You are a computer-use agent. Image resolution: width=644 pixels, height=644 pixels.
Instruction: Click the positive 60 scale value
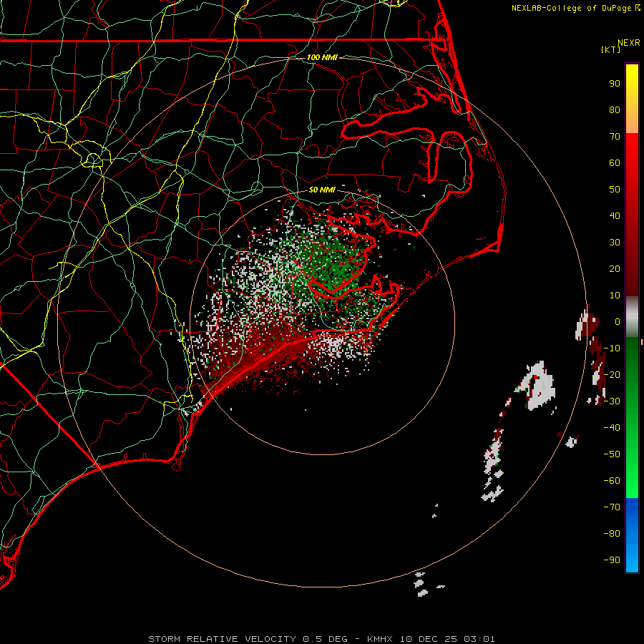click(x=615, y=163)
